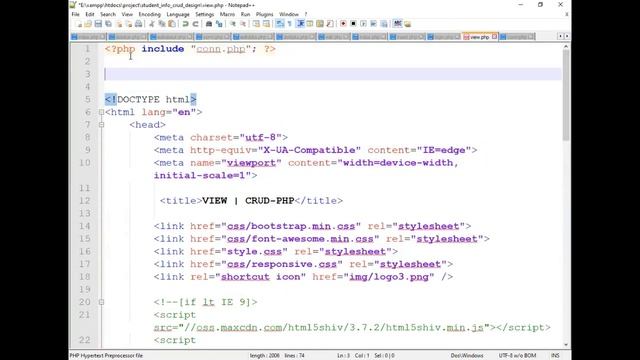
Task: Open the Window menu
Action: coord(289,14)
